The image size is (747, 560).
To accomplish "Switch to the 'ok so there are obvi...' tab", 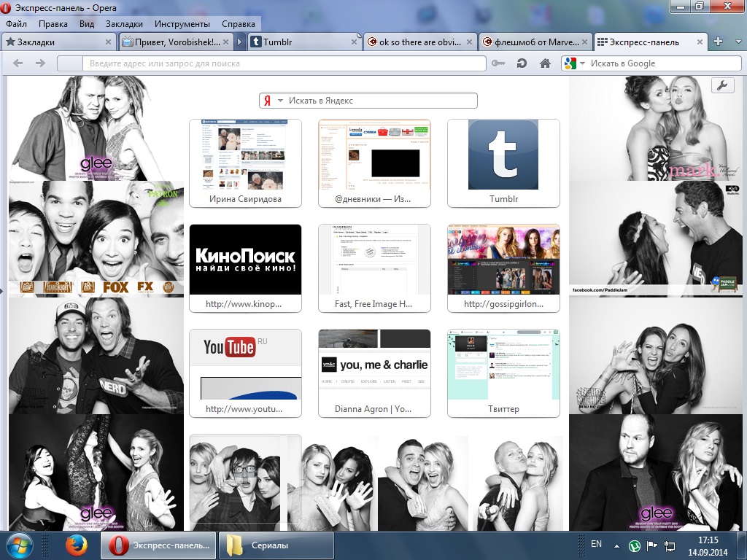I will tap(419, 42).
